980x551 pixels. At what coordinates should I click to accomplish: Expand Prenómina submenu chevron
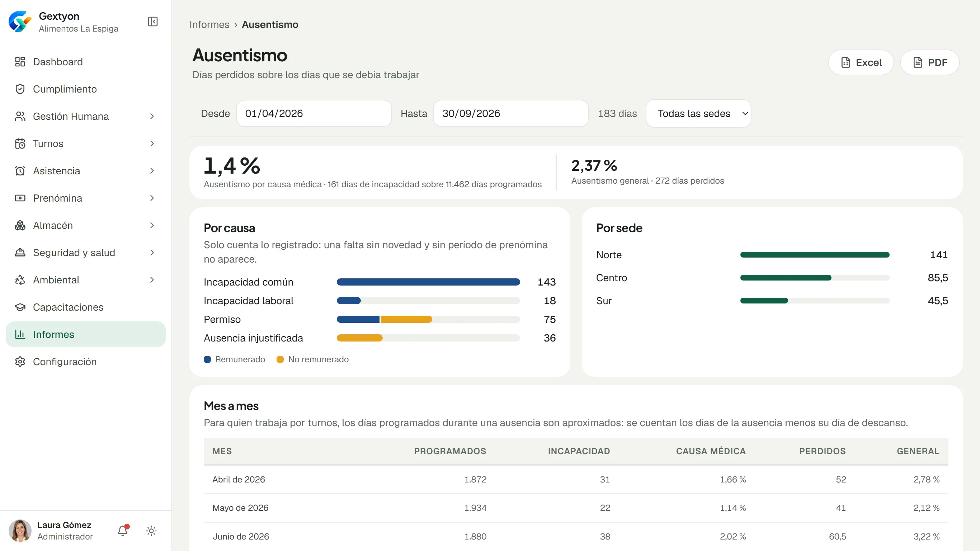point(152,198)
